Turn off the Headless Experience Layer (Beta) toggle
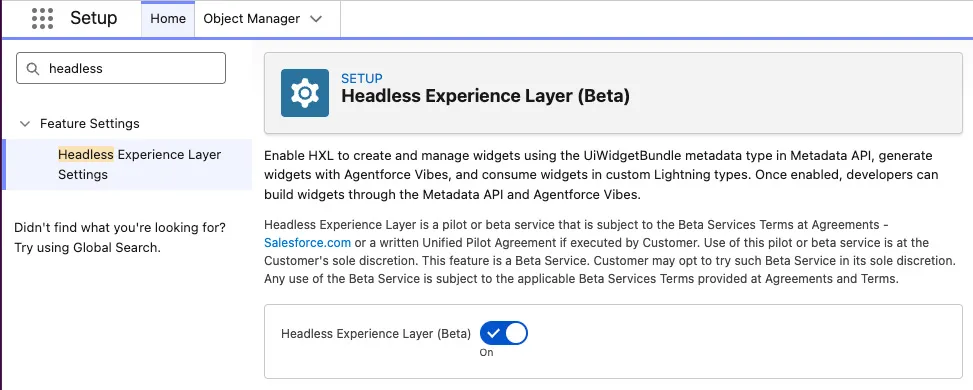Screen dimensions: 973x390 coord(503,333)
